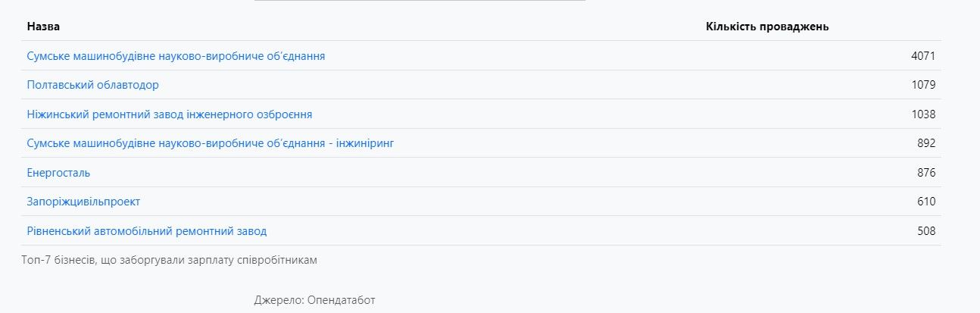
Task: Open the Сумське машинобудівне науково-виробниче об'єднання link
Action: coord(176,56)
